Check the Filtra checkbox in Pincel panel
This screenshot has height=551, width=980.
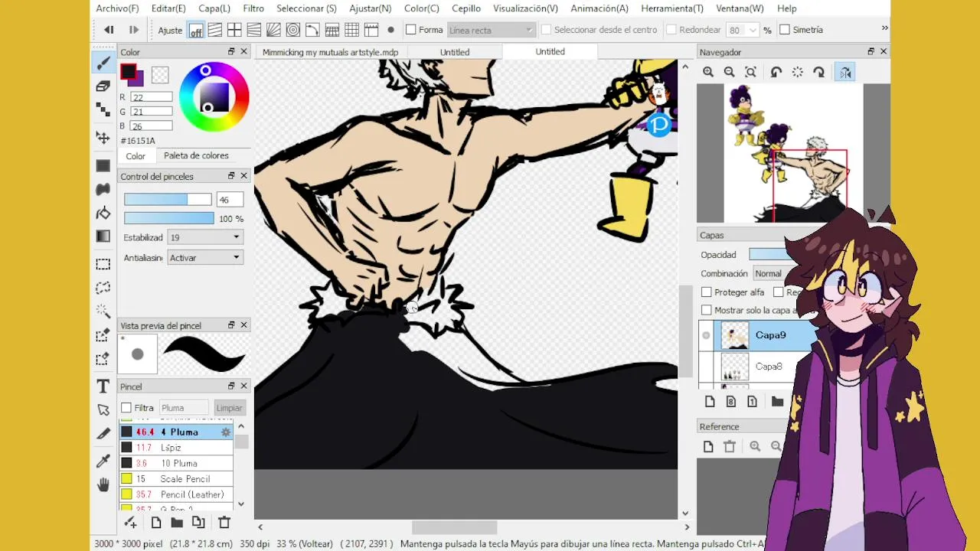coord(126,408)
